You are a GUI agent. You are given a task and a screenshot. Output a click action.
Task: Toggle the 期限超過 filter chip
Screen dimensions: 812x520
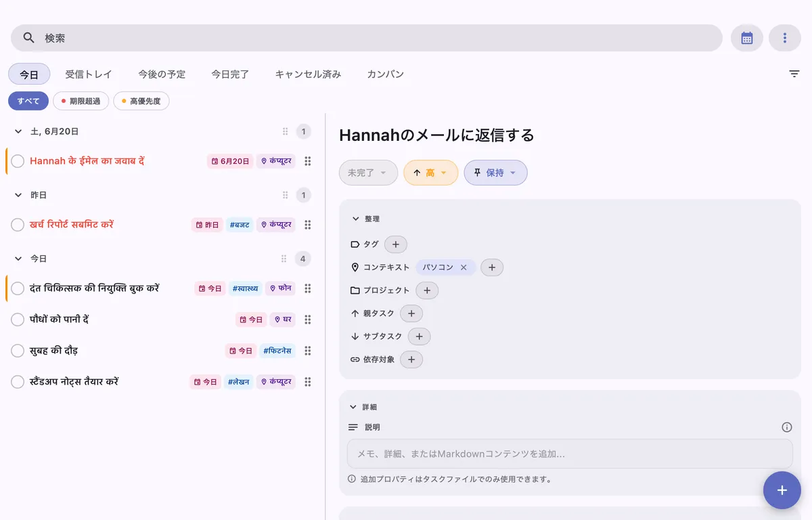click(81, 101)
